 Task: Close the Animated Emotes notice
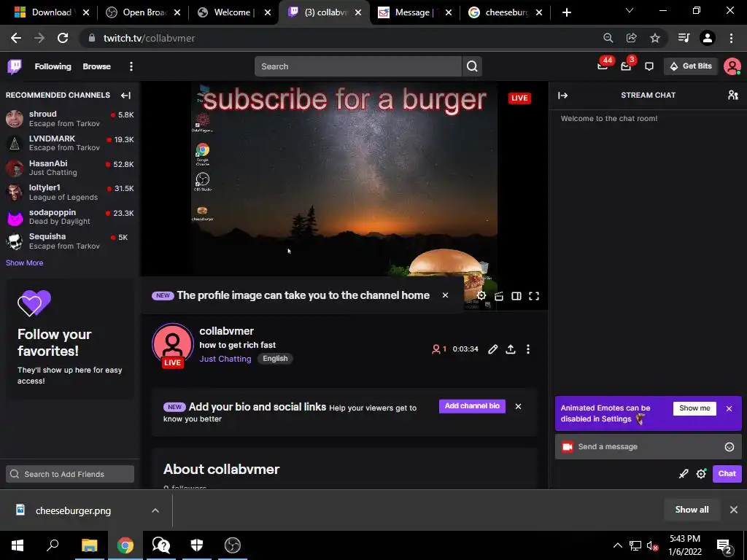pos(729,408)
